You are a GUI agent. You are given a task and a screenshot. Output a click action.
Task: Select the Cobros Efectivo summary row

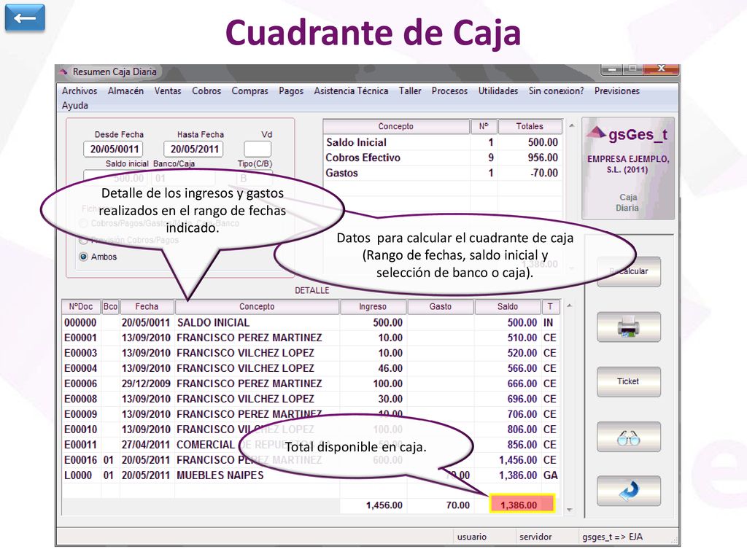click(443, 157)
